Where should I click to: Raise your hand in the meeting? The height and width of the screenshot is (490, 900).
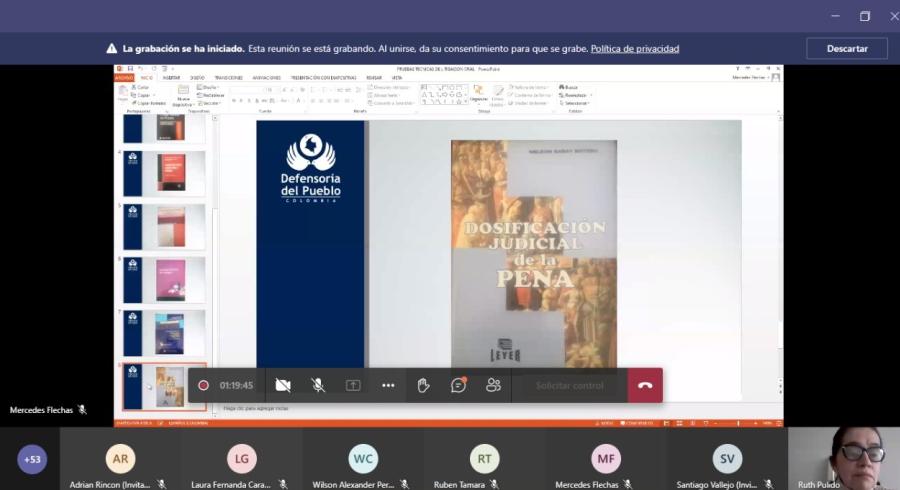(423, 385)
